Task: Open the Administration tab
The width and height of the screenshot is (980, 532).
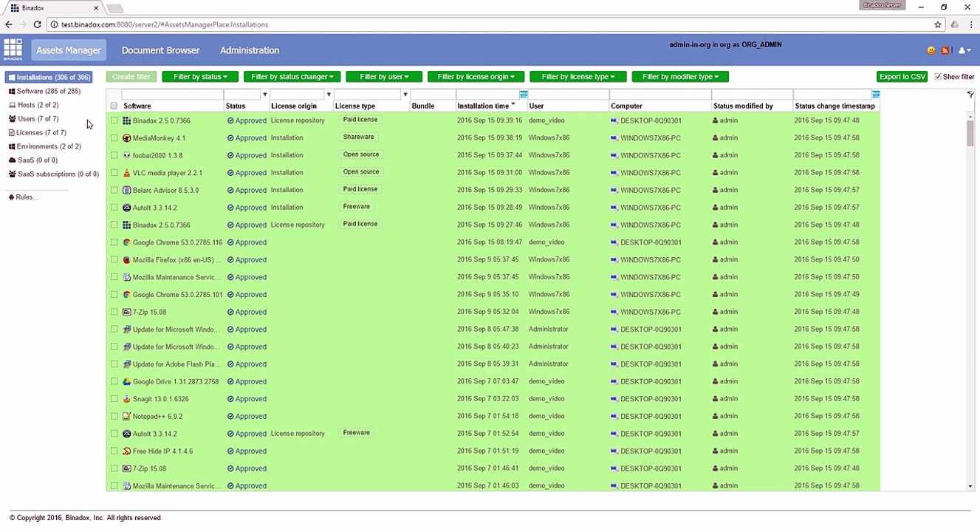Action: tap(250, 50)
